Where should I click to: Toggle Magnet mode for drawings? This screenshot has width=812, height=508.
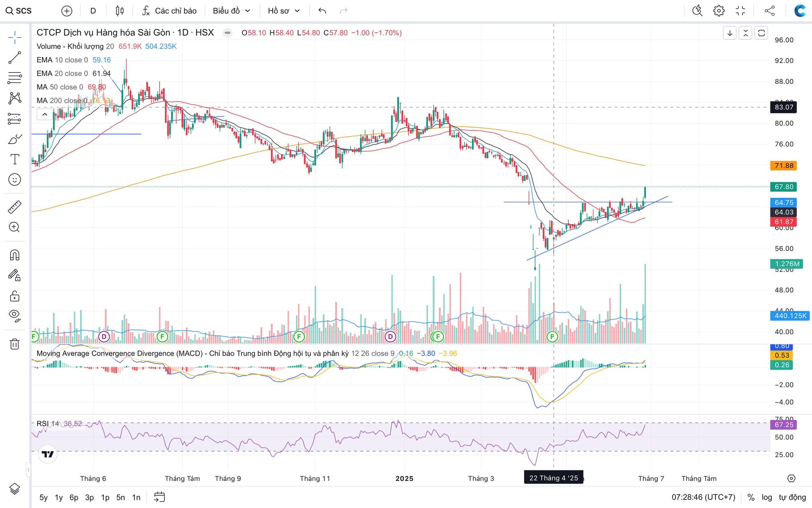pyautogui.click(x=14, y=255)
